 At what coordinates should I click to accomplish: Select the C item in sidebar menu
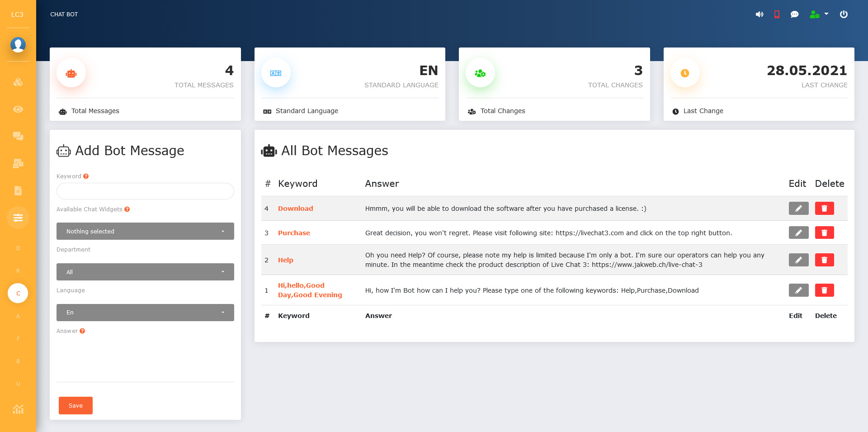[18, 293]
